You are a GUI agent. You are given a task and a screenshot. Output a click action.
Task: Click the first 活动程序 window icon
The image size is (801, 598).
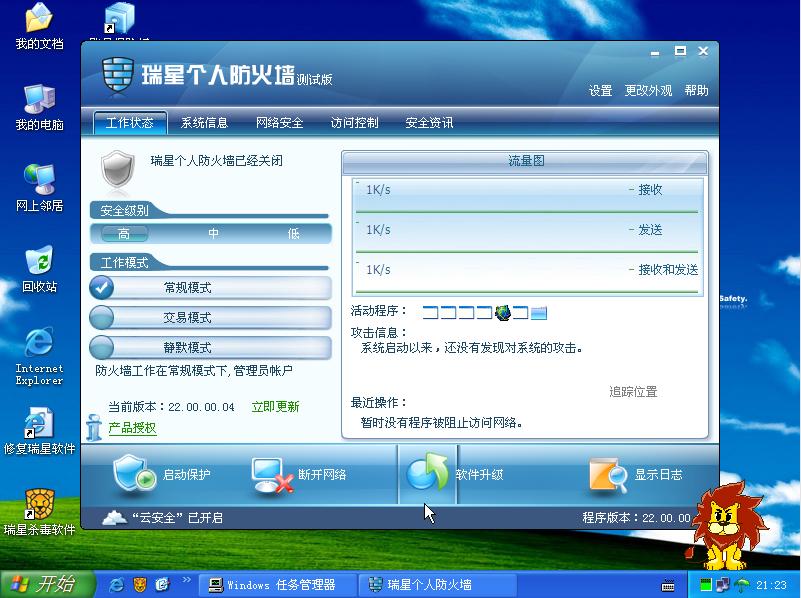431,312
